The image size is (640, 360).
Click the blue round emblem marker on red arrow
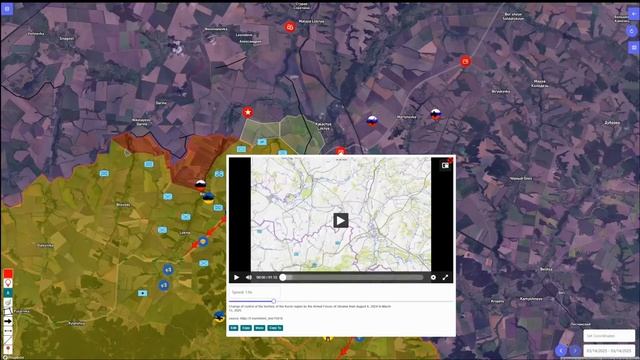coord(203,242)
